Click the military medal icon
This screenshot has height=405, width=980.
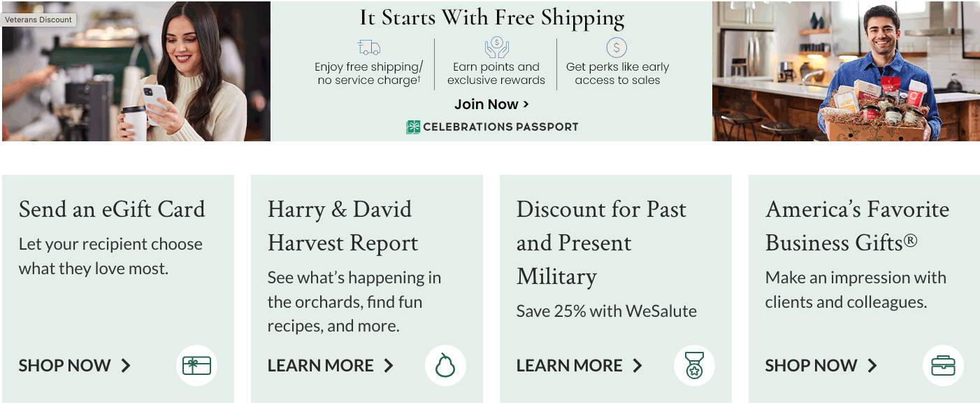pos(694,365)
